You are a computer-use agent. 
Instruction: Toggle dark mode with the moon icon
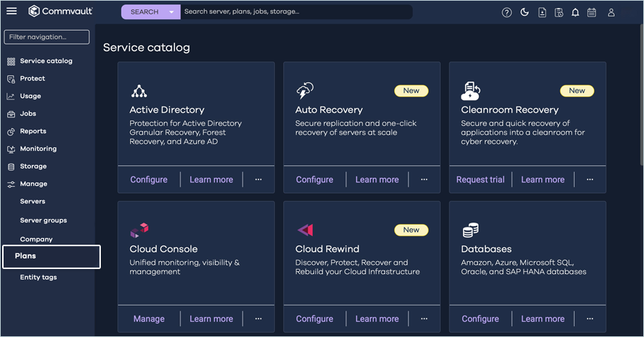[524, 12]
